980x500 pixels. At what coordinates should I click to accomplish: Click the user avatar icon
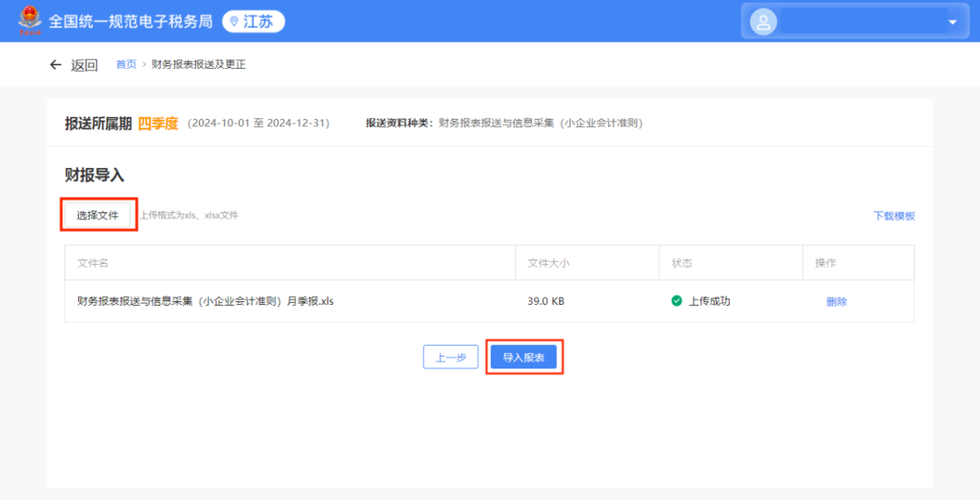pyautogui.click(x=763, y=22)
